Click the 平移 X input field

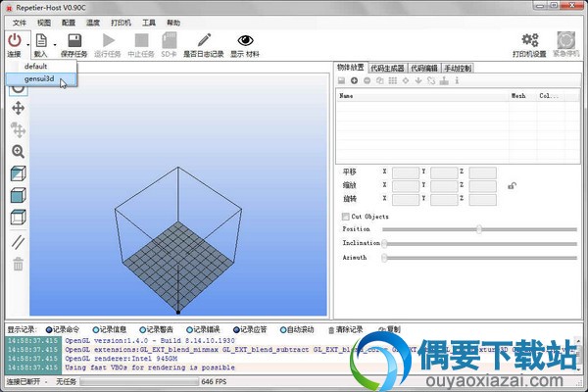tap(406, 172)
